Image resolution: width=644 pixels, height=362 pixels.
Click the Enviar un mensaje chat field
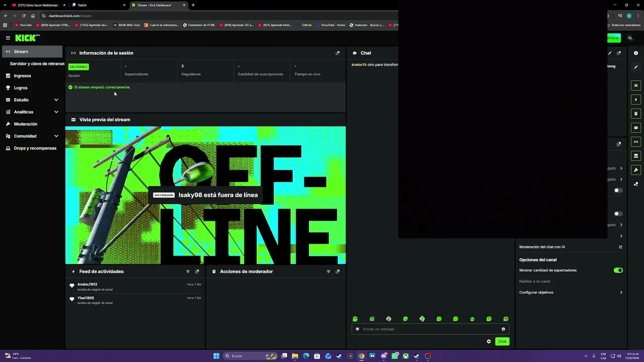click(x=430, y=329)
